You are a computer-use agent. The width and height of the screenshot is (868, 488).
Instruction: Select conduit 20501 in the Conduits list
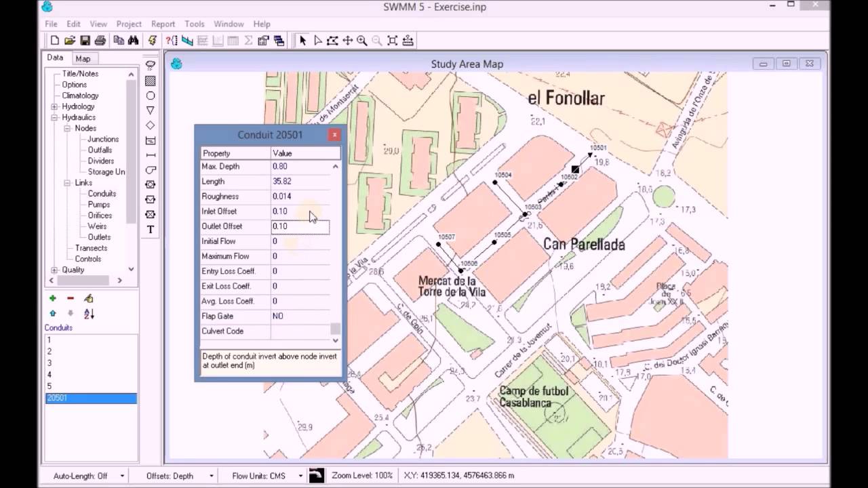91,399
